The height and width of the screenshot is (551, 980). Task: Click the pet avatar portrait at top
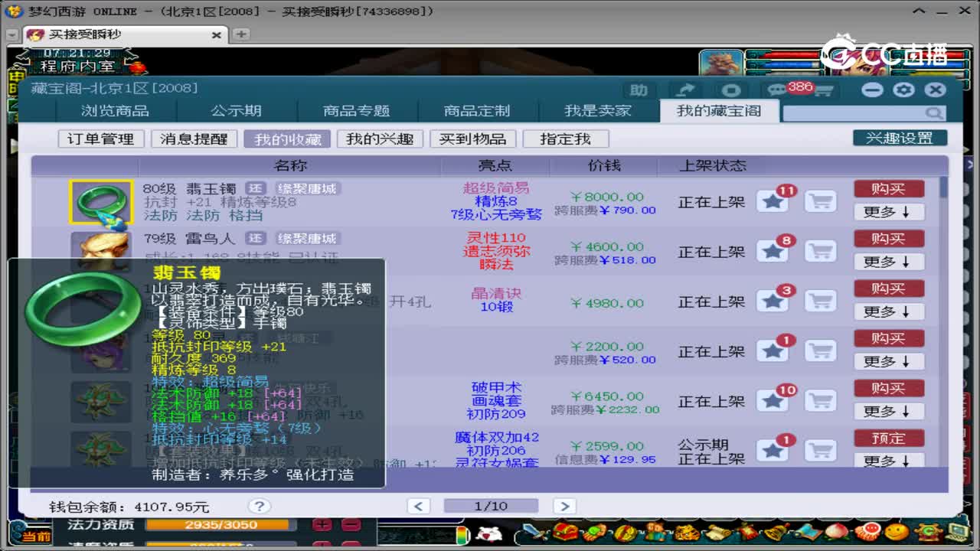pyautogui.click(x=720, y=62)
